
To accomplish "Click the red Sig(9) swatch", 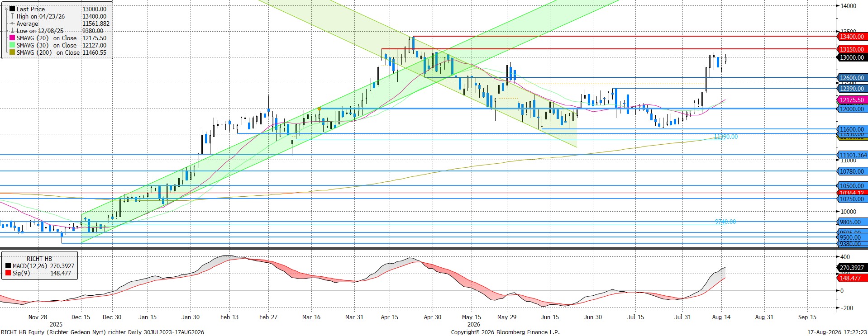I will pos(8,273).
